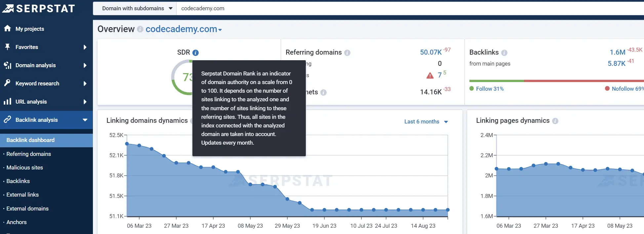Click the 50.07K referring domains value
The width and height of the screenshot is (644, 234).
(x=431, y=52)
